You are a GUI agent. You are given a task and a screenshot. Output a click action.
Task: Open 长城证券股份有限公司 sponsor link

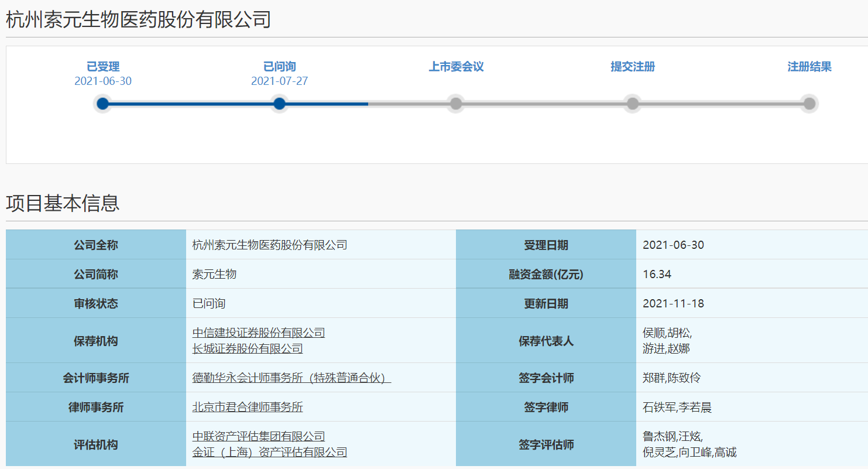(x=248, y=349)
